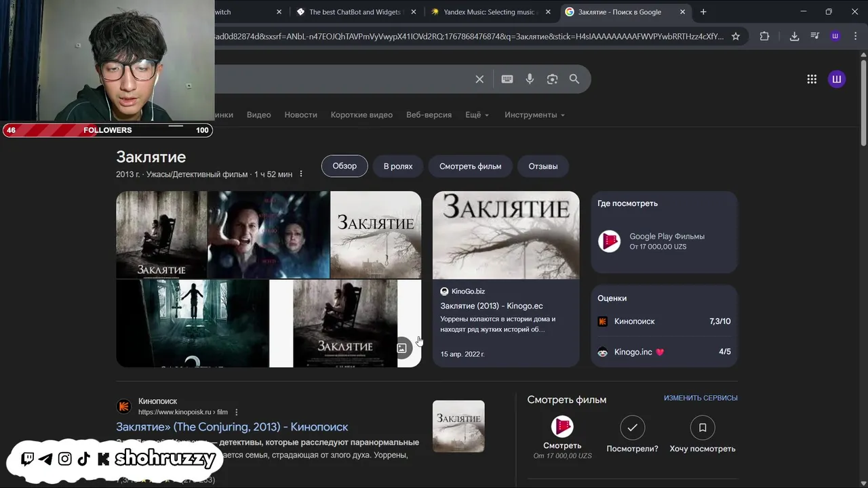Open the Google apps grid
The image size is (868, 488).
click(812, 79)
